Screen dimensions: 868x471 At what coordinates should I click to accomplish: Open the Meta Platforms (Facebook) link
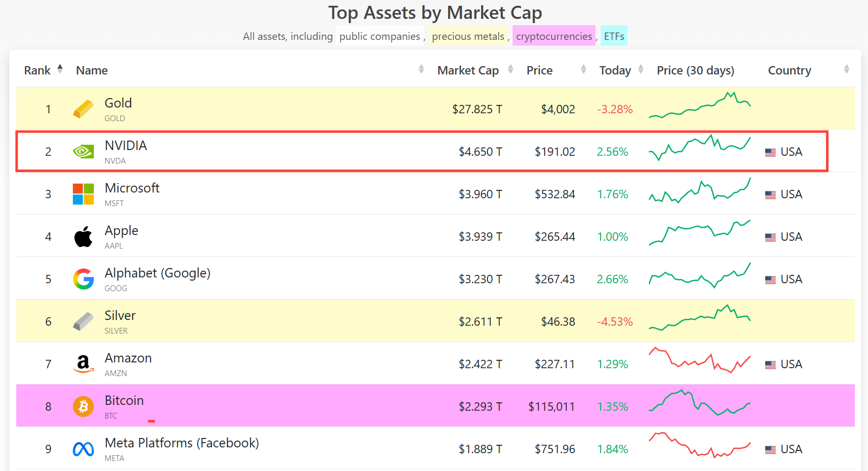coord(181,443)
